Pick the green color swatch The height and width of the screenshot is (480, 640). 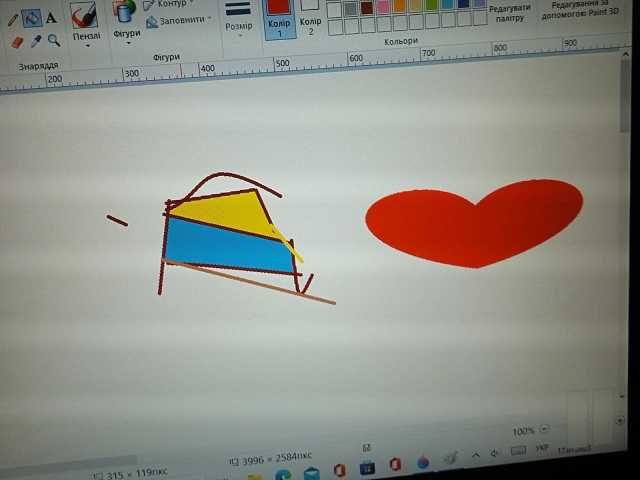pyautogui.click(x=431, y=6)
